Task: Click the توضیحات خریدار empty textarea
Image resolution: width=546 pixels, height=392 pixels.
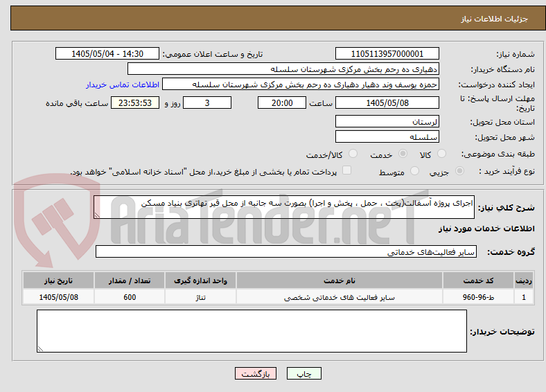Action: (252, 331)
